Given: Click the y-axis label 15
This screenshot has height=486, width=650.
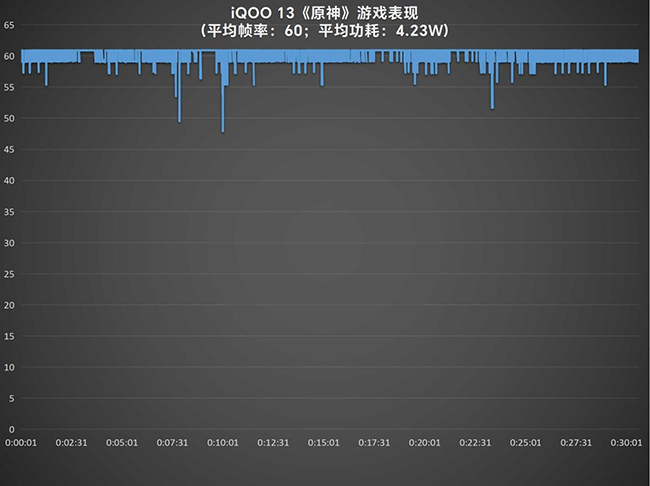Looking at the screenshot, I should (x=9, y=336).
